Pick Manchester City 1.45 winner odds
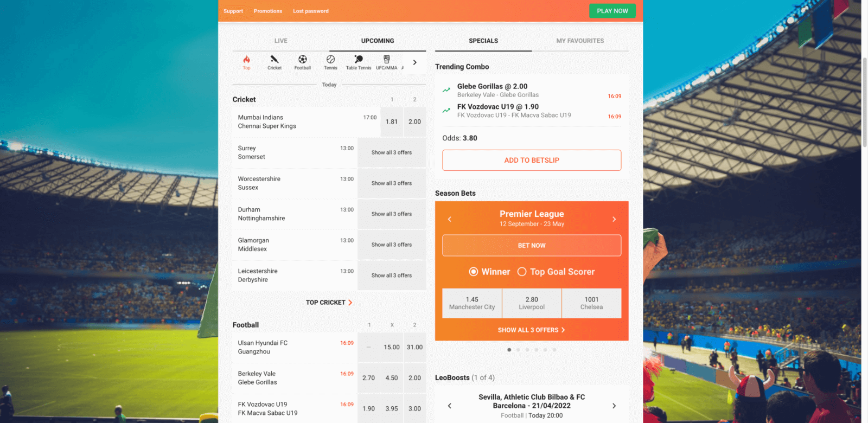868x423 pixels. 472,303
